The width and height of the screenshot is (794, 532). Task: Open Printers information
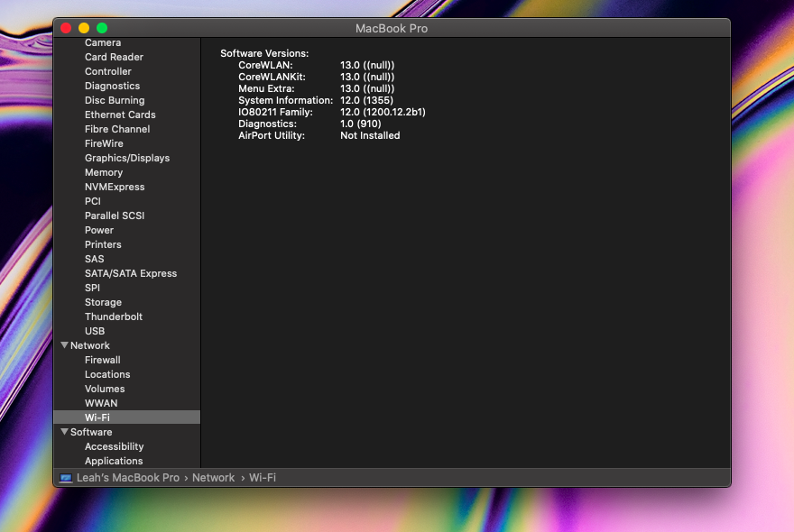[x=103, y=244]
